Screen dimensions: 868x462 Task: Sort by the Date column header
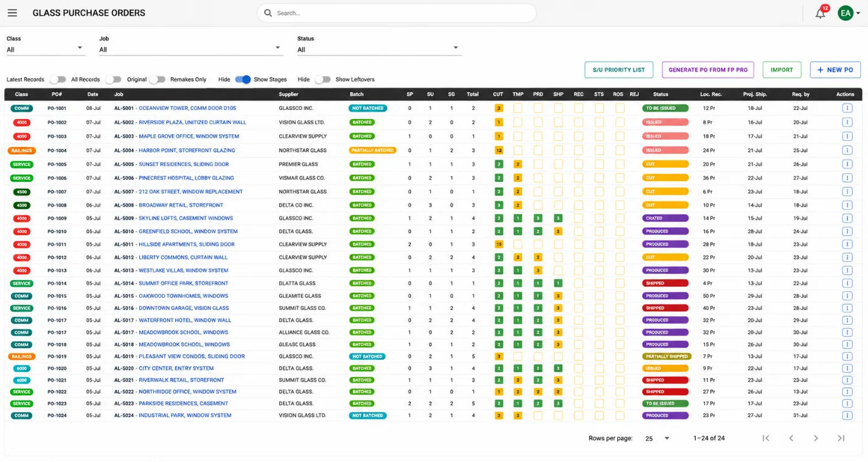pyautogui.click(x=92, y=94)
